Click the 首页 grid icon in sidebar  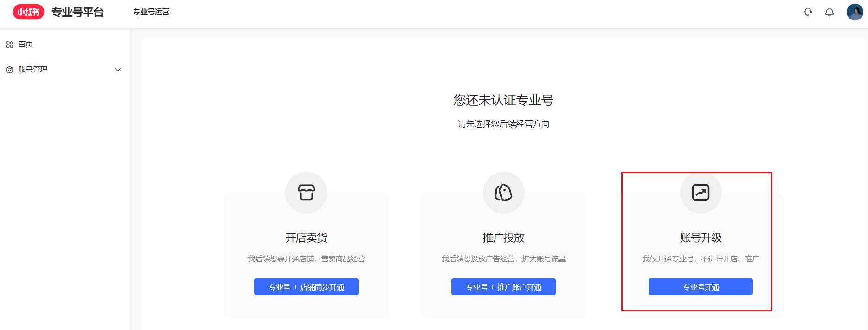click(x=10, y=45)
